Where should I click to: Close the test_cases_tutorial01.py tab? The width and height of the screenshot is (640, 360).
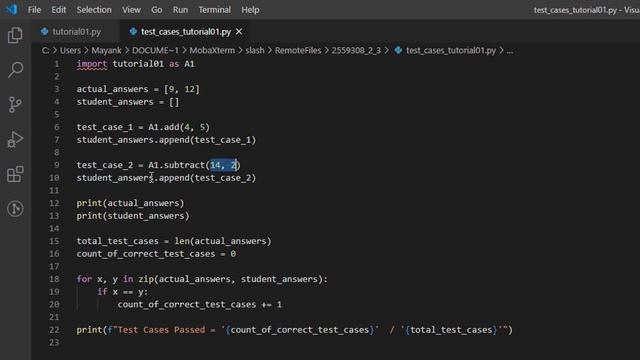239,31
